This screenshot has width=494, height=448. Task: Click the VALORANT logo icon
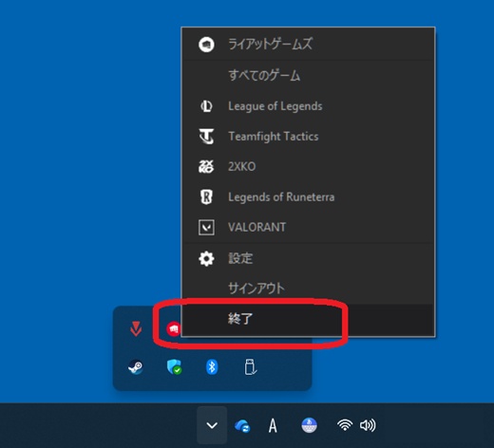point(206,227)
